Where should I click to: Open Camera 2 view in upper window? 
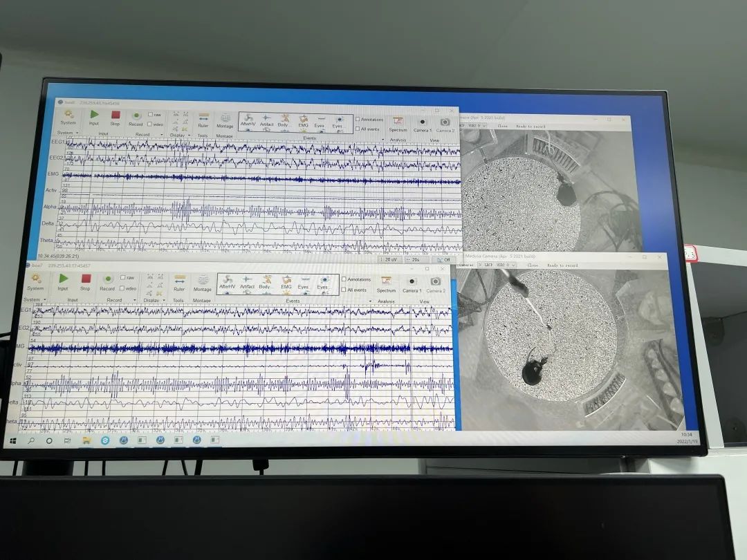click(x=445, y=126)
